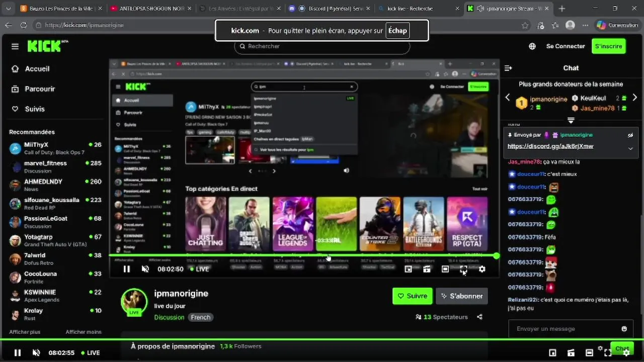This screenshot has height=362, width=644.
Task: Show next top donors with the right arrow
Action: tap(635, 98)
